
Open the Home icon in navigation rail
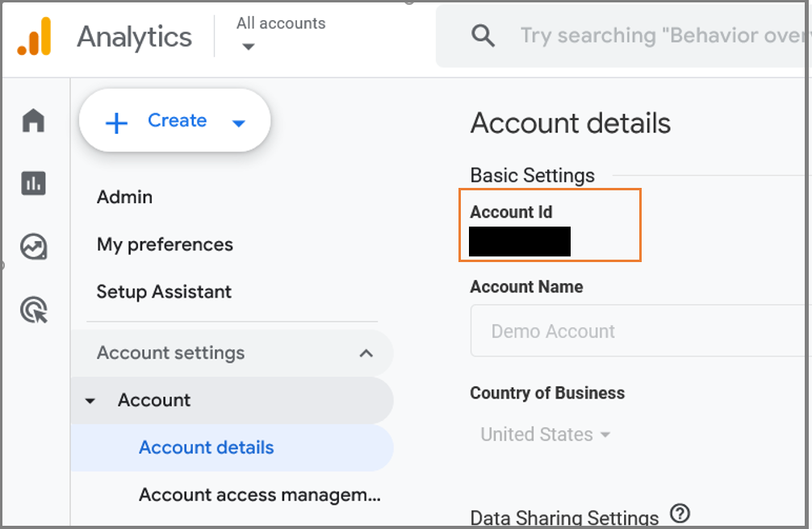coord(33,119)
